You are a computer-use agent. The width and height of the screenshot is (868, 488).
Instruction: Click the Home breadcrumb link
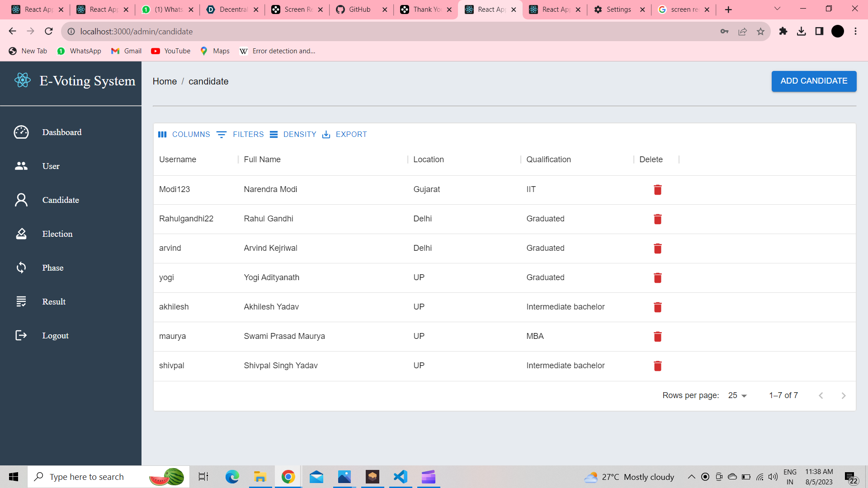[165, 82]
